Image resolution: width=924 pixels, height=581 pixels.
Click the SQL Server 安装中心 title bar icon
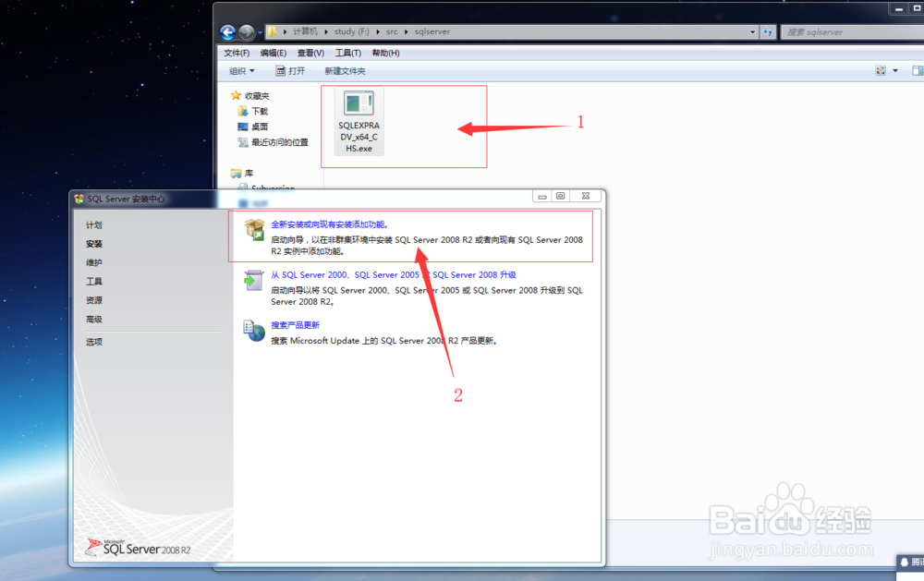(79, 200)
